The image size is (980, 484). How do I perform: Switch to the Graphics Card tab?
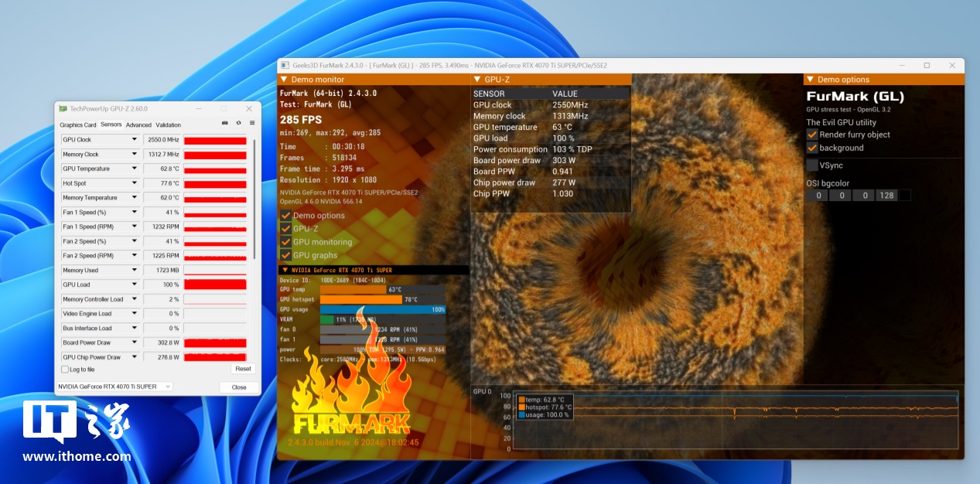tap(78, 125)
